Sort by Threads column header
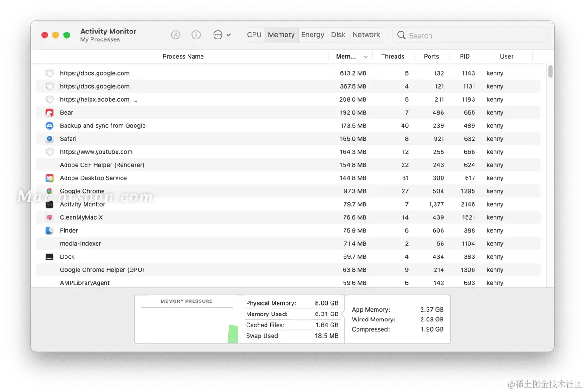Viewport: 585px width, 392px height. (x=393, y=56)
